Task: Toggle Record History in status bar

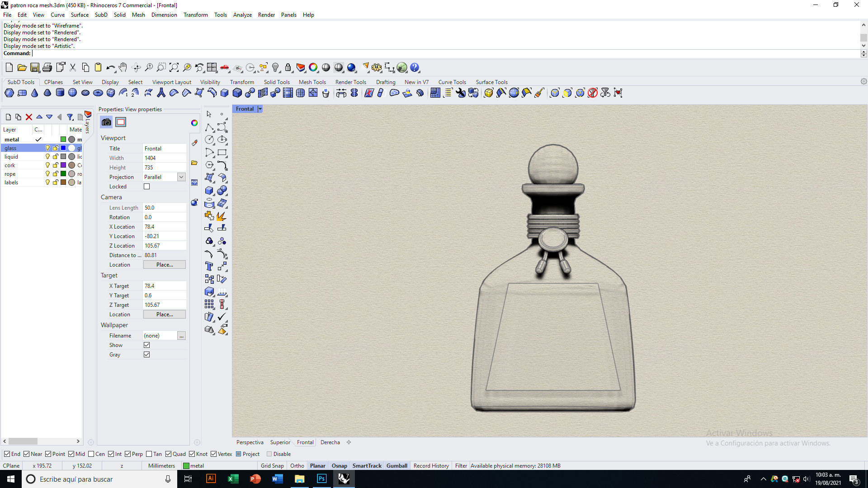Action: (x=431, y=466)
